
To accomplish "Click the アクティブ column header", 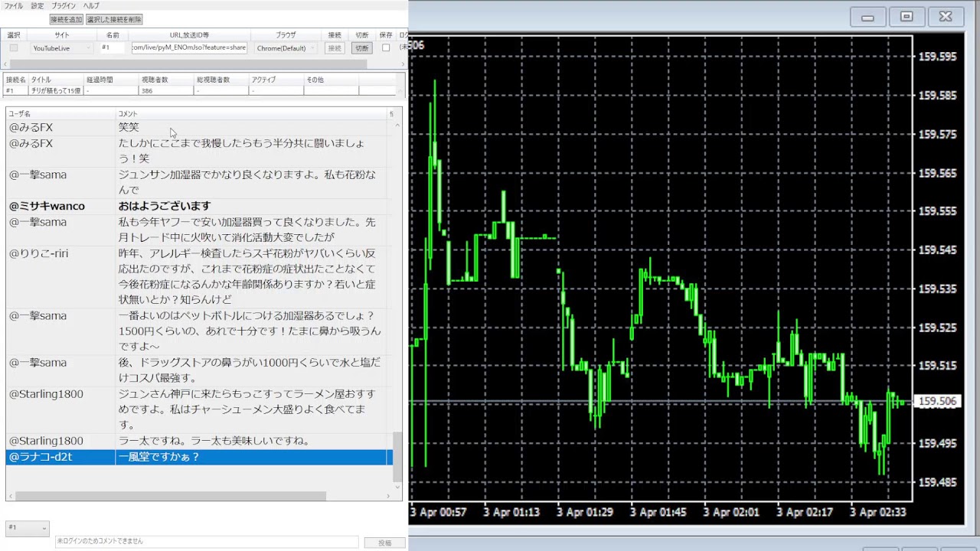I will click(276, 80).
